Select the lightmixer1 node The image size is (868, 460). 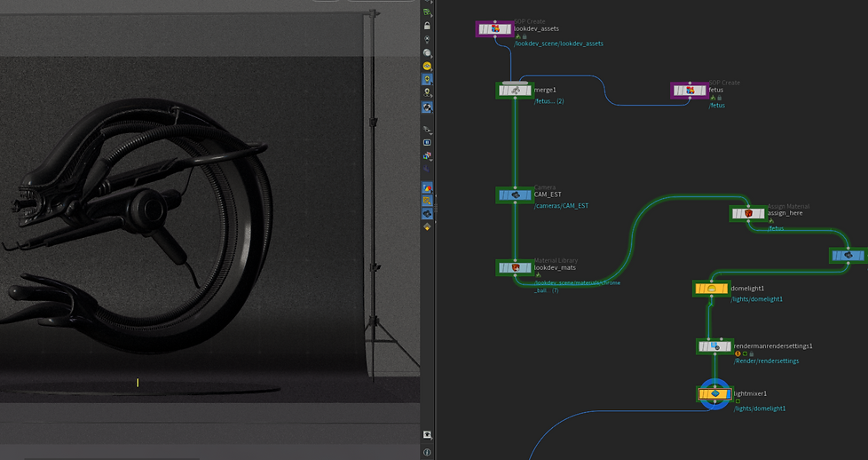click(x=714, y=394)
